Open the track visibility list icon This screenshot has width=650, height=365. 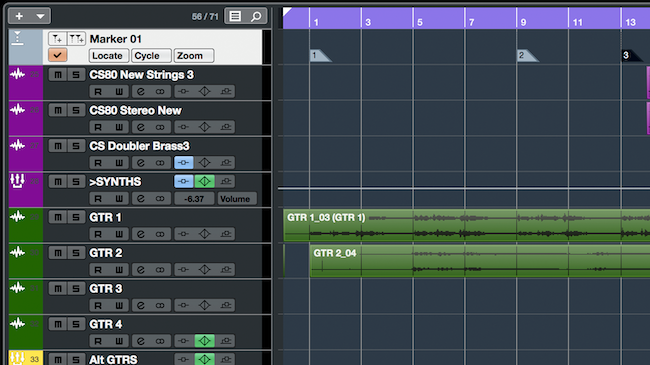pyautogui.click(x=235, y=16)
